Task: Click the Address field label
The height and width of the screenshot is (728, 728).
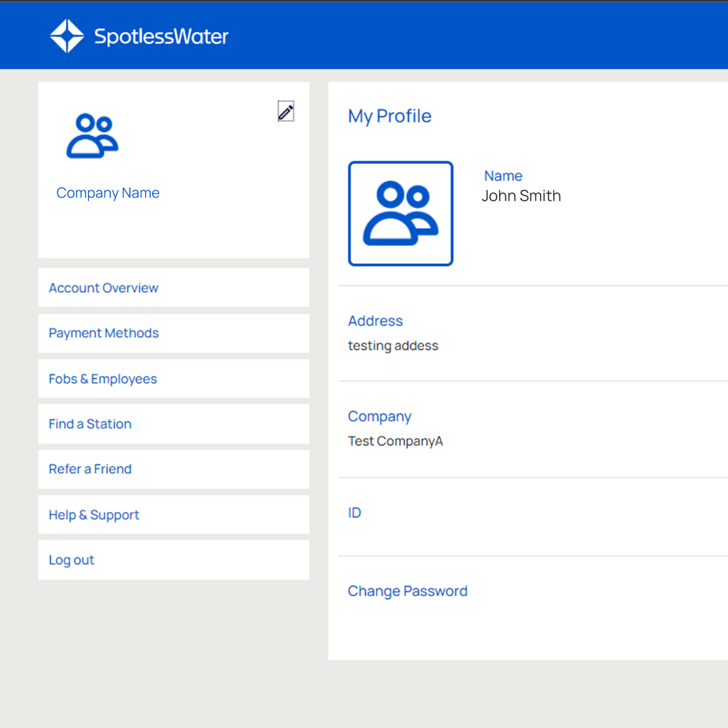Action: pyautogui.click(x=375, y=321)
